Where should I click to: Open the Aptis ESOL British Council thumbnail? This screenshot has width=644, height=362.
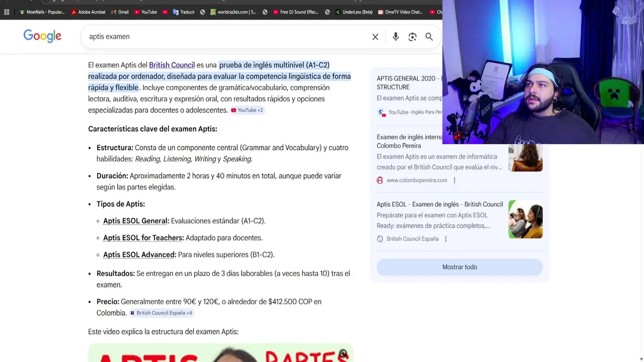click(x=525, y=219)
